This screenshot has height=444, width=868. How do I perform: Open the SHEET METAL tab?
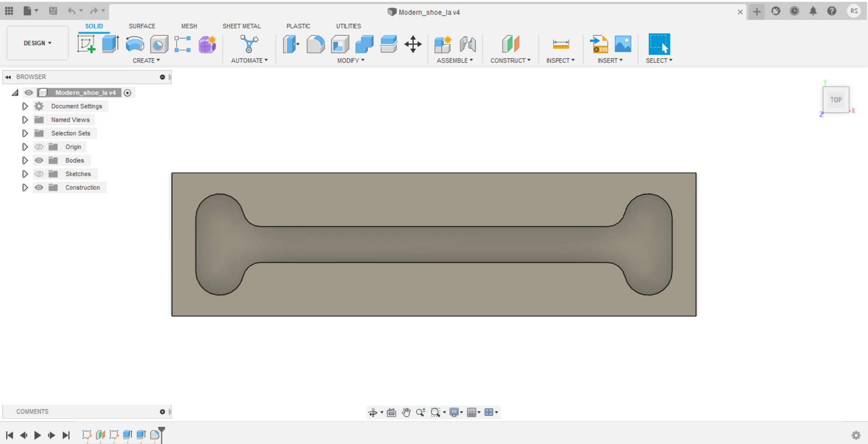(241, 26)
